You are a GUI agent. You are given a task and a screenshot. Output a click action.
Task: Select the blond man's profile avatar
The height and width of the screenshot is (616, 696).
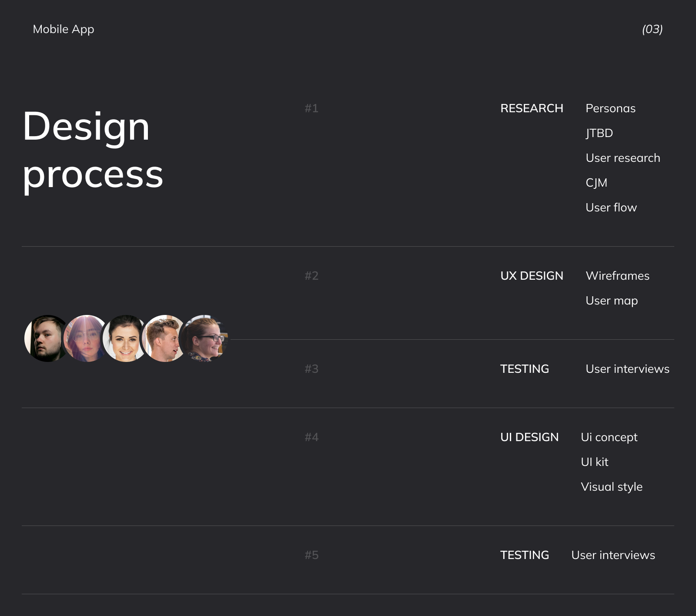(164, 338)
